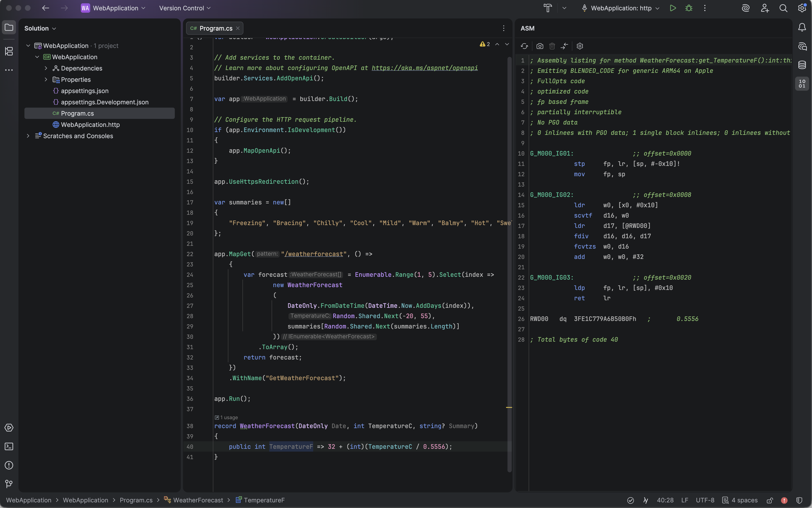Close the Program.cs tab
Viewport: 812px width, 508px height.
coord(238,28)
